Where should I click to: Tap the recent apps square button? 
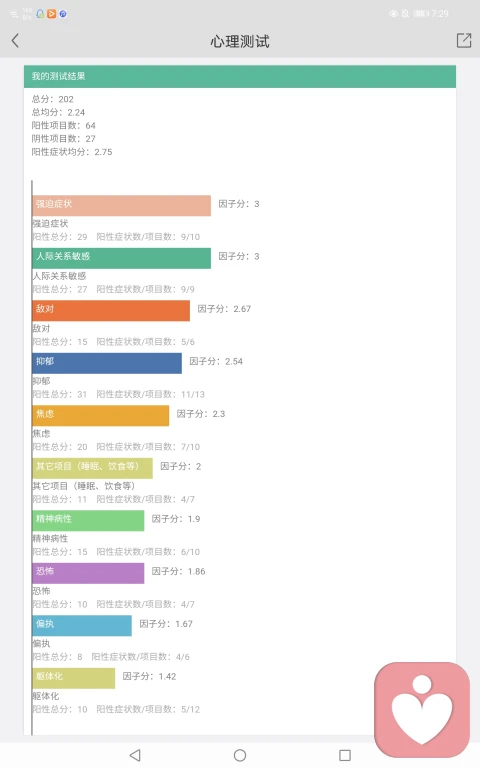pos(345,755)
